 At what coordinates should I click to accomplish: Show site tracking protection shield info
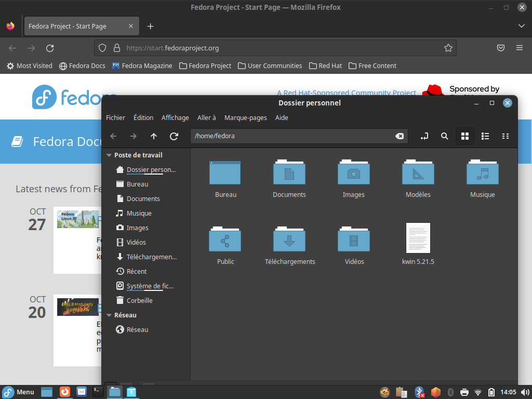click(102, 48)
